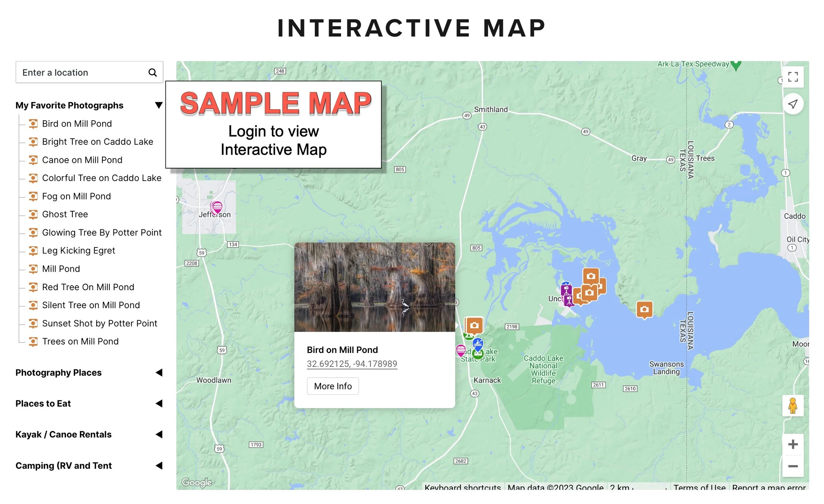Collapse the My Favorite Photographs section
This screenshot has width=824, height=504.
click(159, 105)
